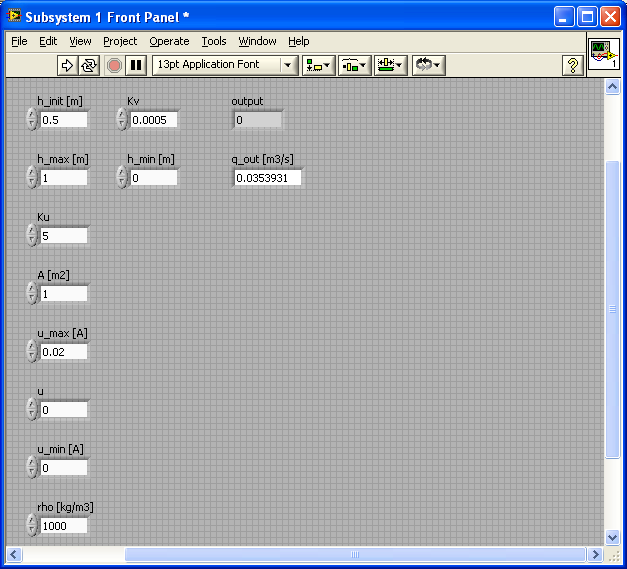The width and height of the screenshot is (627, 569).
Task: Click the horizontal scrollbar thumb
Action: [x=355, y=555]
